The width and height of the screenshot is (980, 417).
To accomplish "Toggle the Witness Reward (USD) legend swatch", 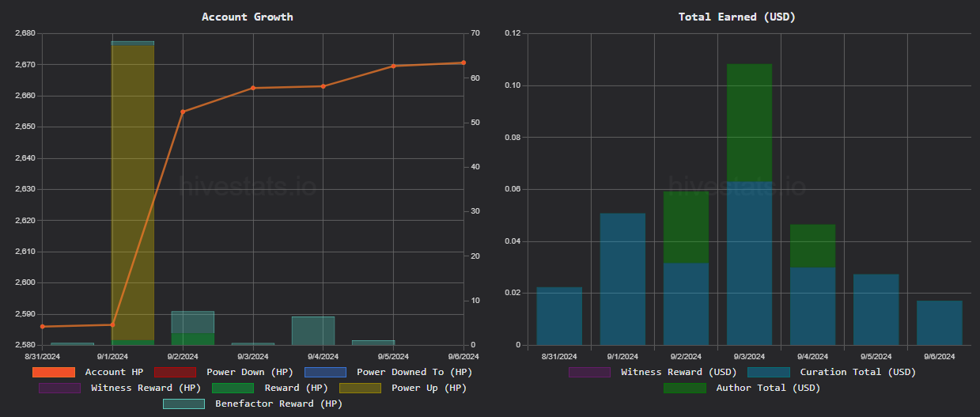I will 589,372.
